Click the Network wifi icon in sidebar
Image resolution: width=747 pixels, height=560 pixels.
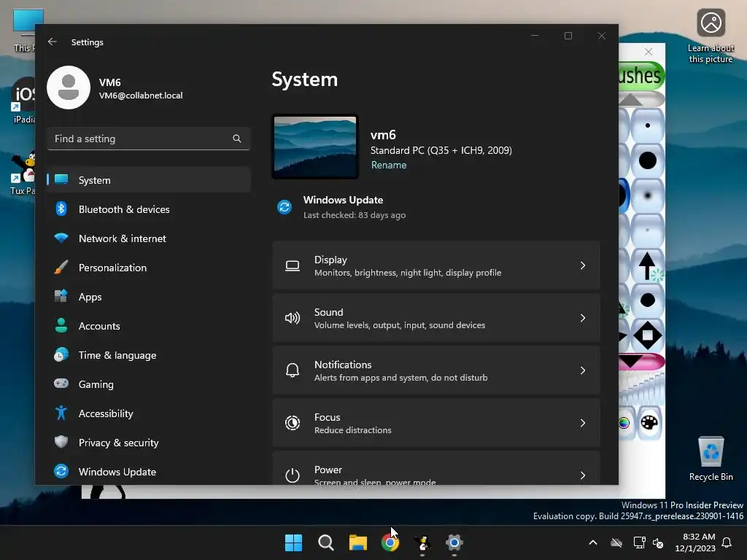click(61, 238)
